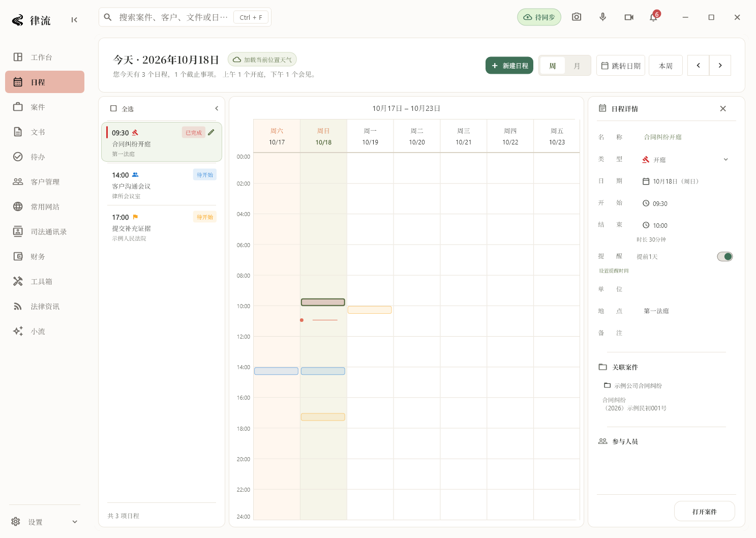The height and width of the screenshot is (538, 756).
Task: Open the 工作台 sidebar item
Action: click(45, 57)
